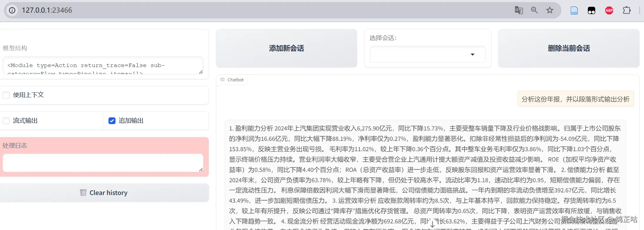Enable the 使用上下文 checkbox
644x230 pixels.
(6, 95)
